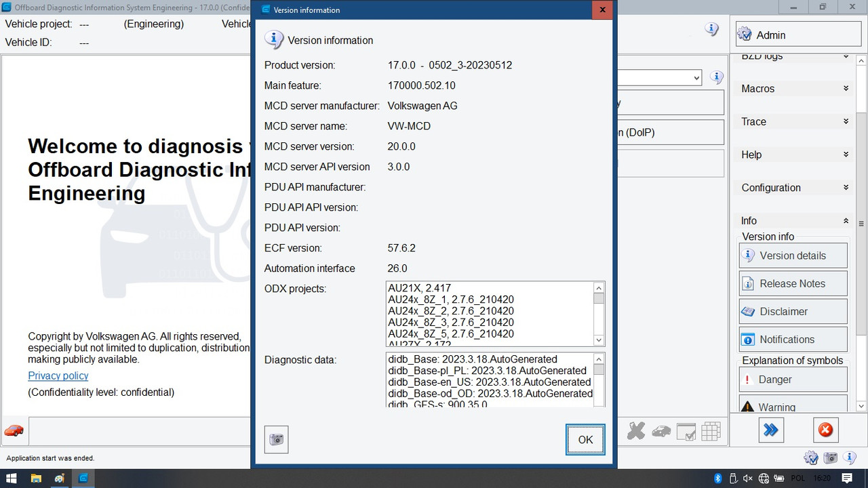Click the red stop circle icon
This screenshot has height=488, width=868.
pos(825,430)
